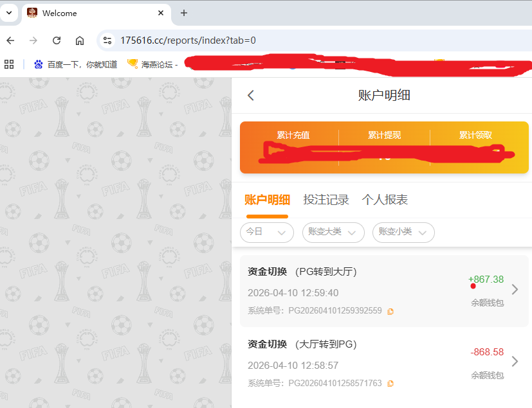Screen dimensions: 532x408
Task: Click the browser back navigation arrow
Action: point(11,40)
